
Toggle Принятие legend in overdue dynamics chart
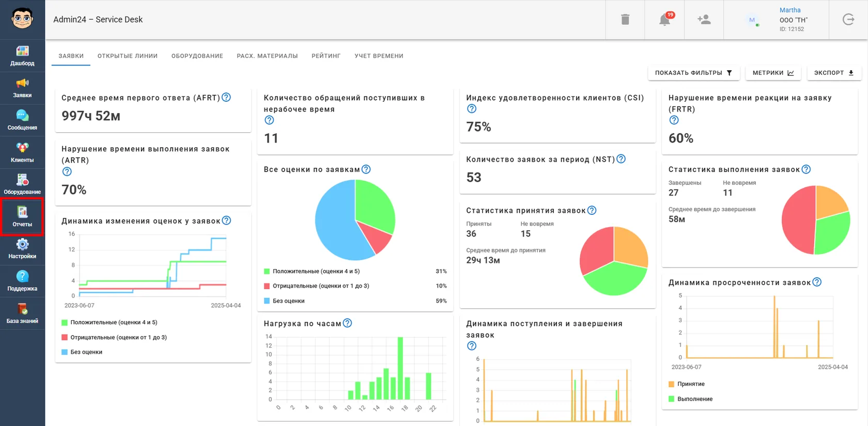[687, 384]
